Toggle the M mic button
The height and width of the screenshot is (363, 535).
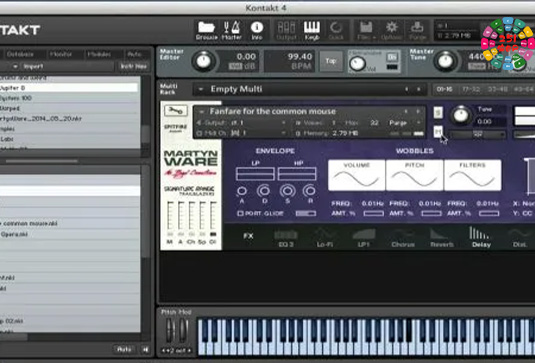pos(170,234)
